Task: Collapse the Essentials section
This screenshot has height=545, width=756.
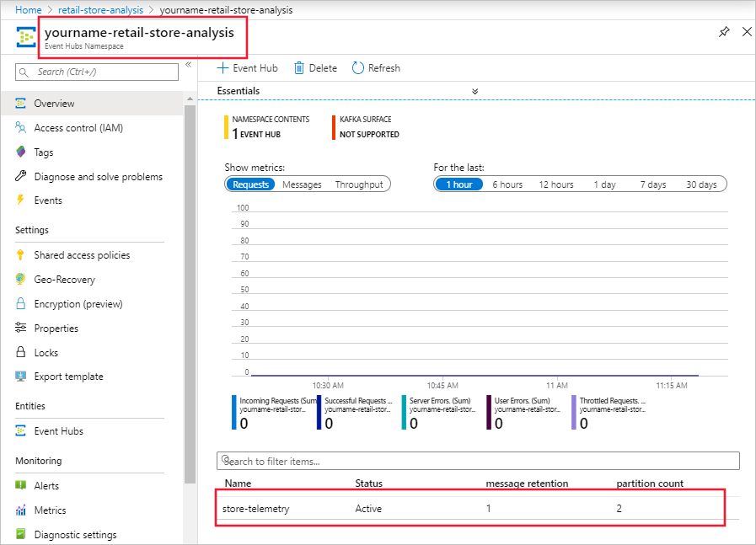Action: 475,90
